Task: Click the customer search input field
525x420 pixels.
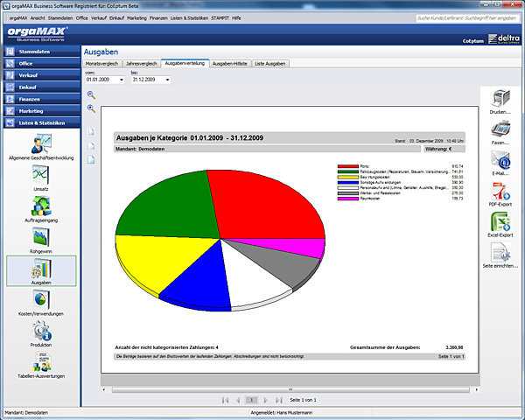Action: 468,18
